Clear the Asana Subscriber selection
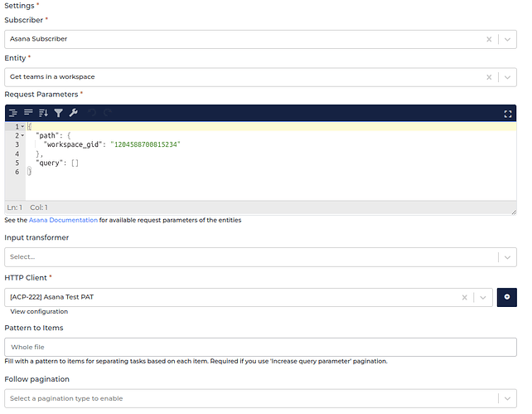Screen dimensions: 532x414 489,39
